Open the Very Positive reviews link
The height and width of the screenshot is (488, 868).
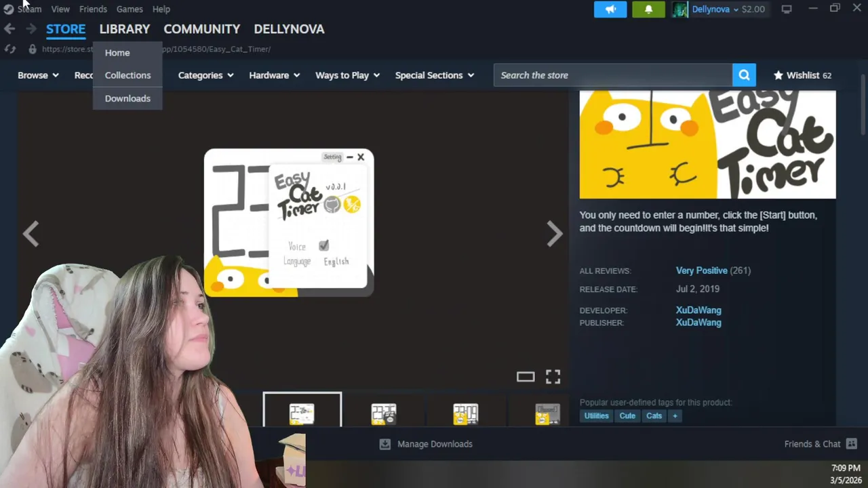click(x=702, y=270)
